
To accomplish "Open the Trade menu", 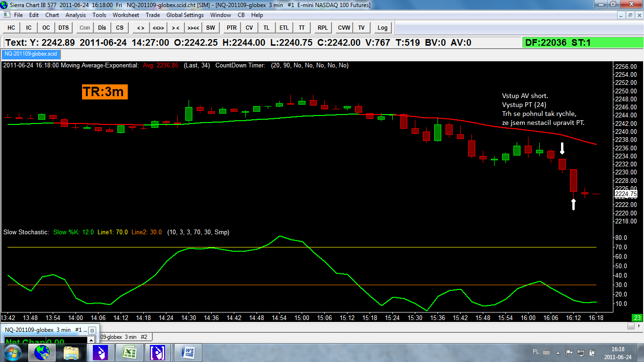I will [153, 15].
